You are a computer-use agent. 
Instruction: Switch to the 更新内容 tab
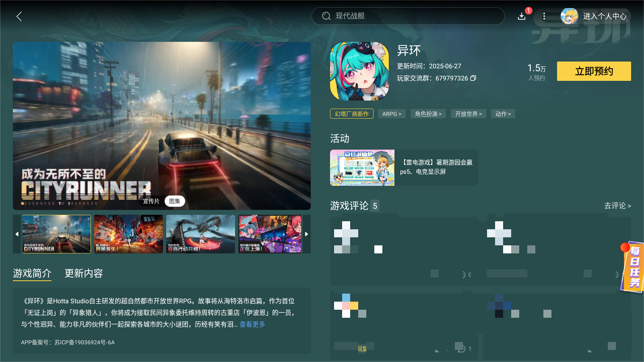(83, 274)
